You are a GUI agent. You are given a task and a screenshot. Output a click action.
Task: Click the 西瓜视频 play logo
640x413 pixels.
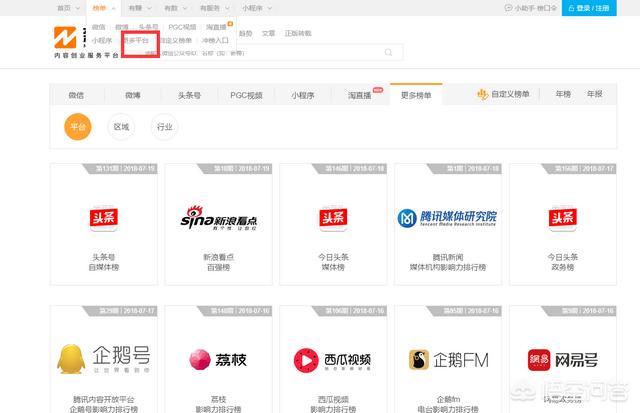click(x=332, y=360)
